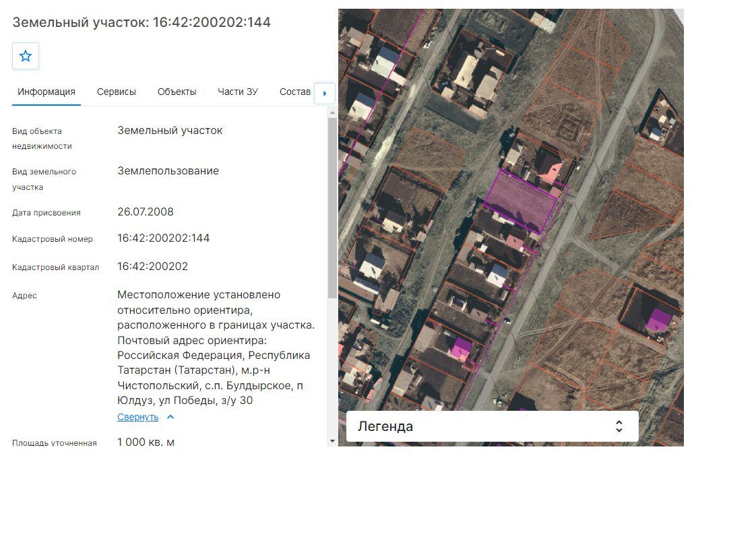Select the Части ЗУ tab
The width and height of the screenshot is (756, 534).
(x=238, y=92)
